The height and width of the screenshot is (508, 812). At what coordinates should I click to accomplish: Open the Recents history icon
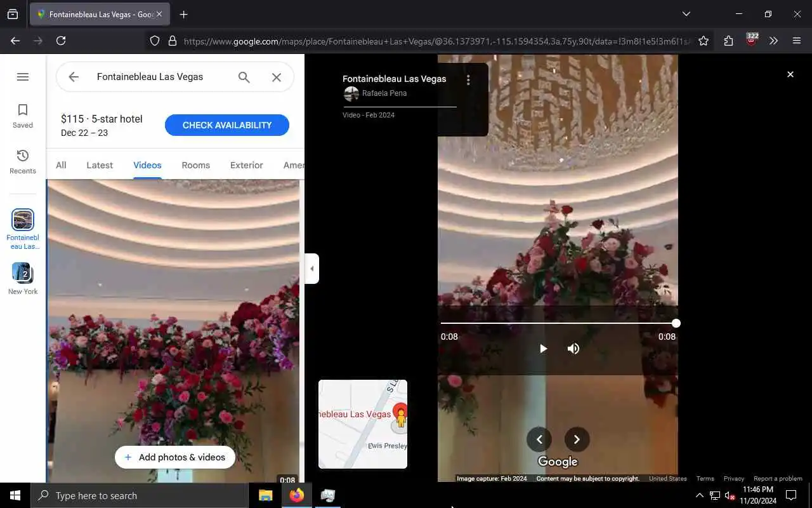click(23, 162)
